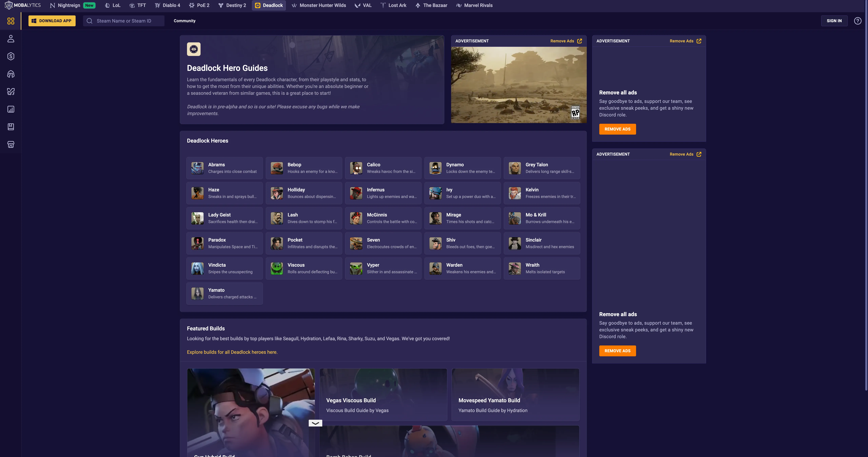Open the dashboard grid icon in sidebar
This screenshot has width=868, height=457.
tap(11, 21)
